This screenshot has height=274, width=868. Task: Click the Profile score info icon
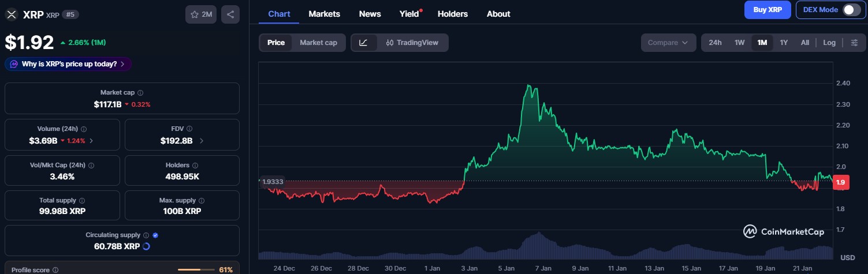click(x=55, y=270)
